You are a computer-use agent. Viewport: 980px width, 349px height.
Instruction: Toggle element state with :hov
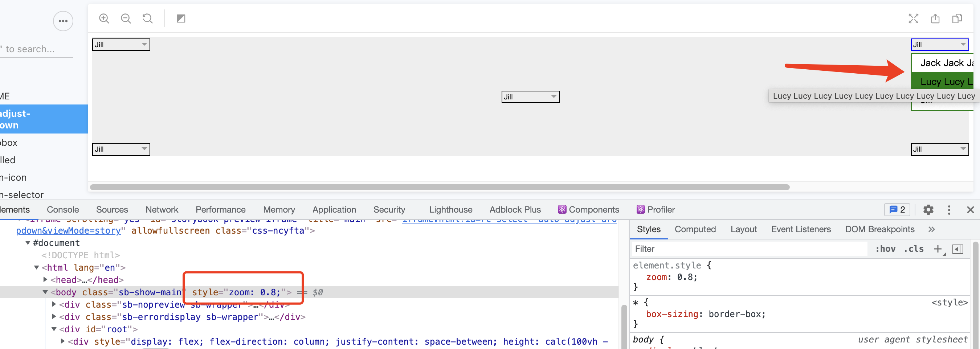click(x=886, y=249)
